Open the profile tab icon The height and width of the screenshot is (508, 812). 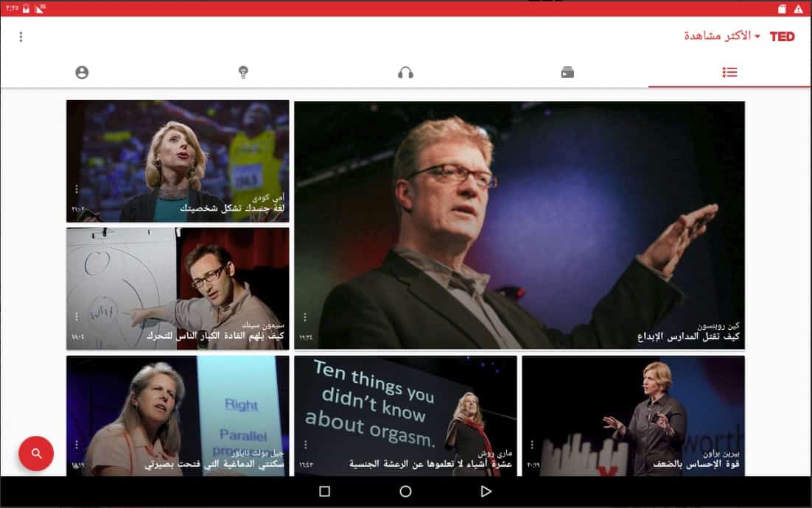point(82,72)
